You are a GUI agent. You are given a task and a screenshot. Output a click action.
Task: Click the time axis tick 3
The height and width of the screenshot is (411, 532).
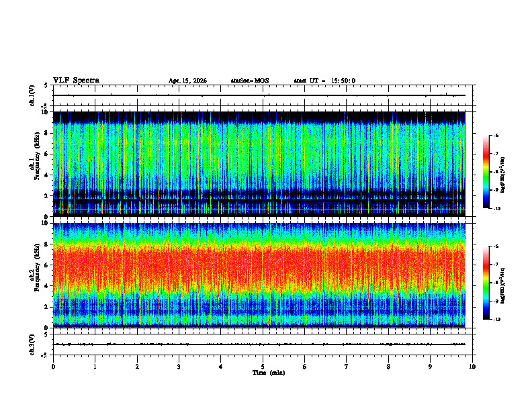(179, 367)
